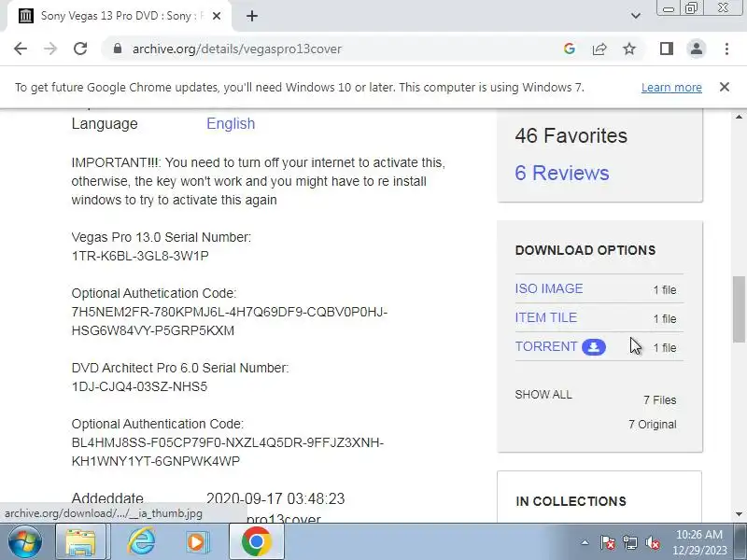Open a new browser tab
The width and height of the screenshot is (747, 560).
coord(252,16)
